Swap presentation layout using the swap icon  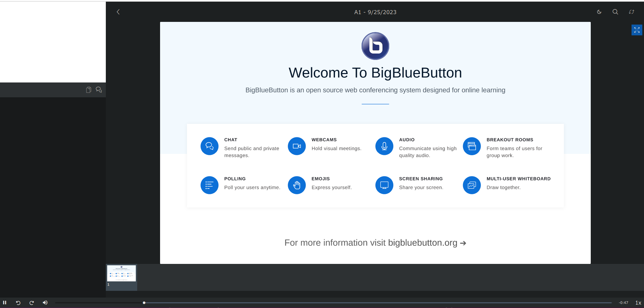coord(632,12)
